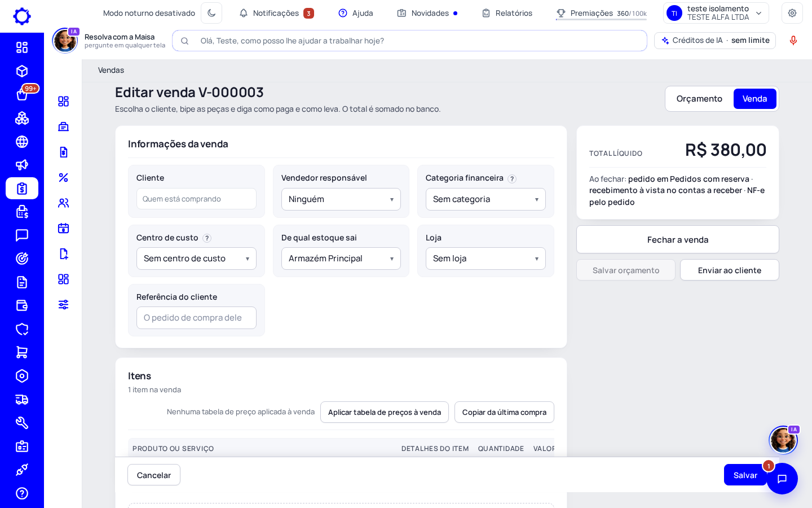Open the globe icon in blue sidebar
The height and width of the screenshot is (508, 812).
click(22, 142)
